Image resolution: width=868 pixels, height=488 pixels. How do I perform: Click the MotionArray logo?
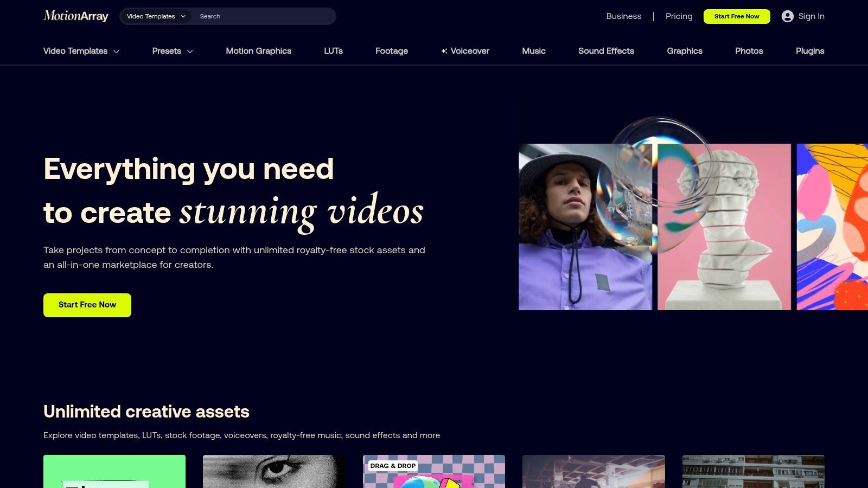76,16
